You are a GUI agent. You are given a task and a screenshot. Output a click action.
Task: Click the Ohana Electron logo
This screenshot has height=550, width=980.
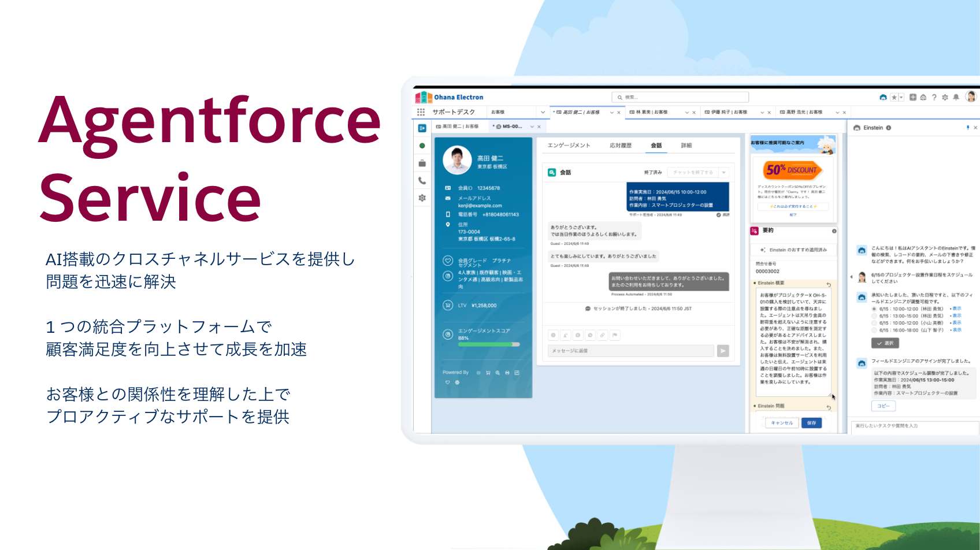[449, 97]
